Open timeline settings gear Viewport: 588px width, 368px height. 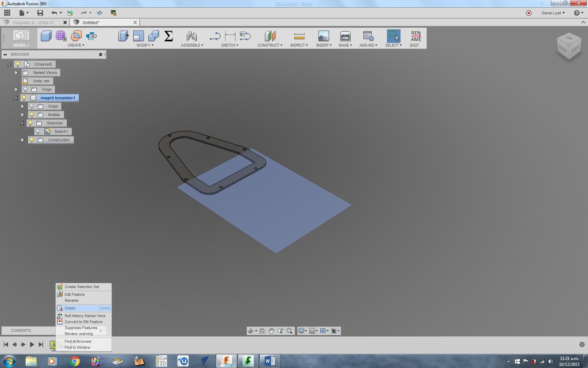(x=582, y=345)
